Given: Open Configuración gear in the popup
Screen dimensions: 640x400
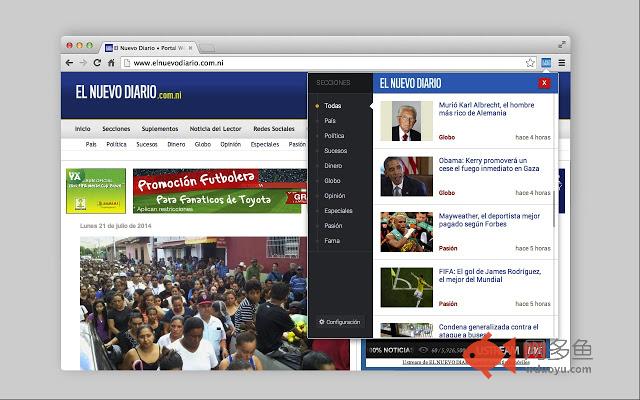Looking at the screenshot, I should 340,322.
